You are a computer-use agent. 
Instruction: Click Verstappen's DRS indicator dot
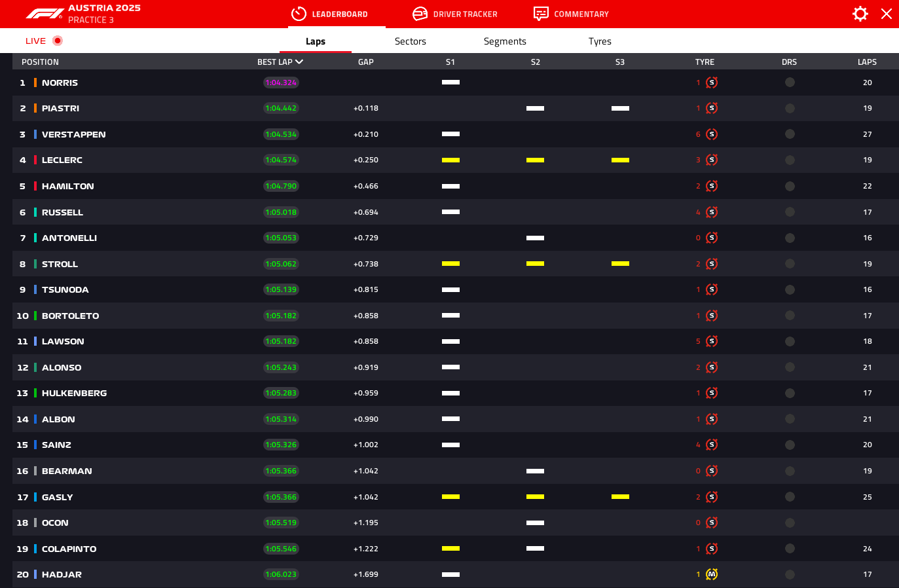pos(790,134)
